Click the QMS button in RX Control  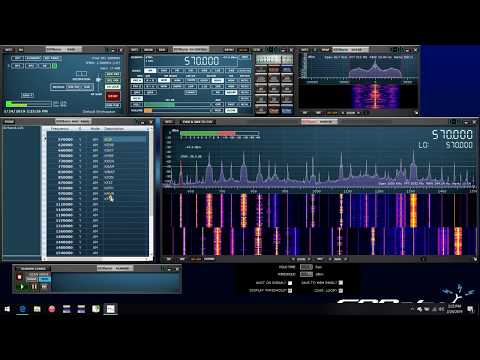point(137,92)
